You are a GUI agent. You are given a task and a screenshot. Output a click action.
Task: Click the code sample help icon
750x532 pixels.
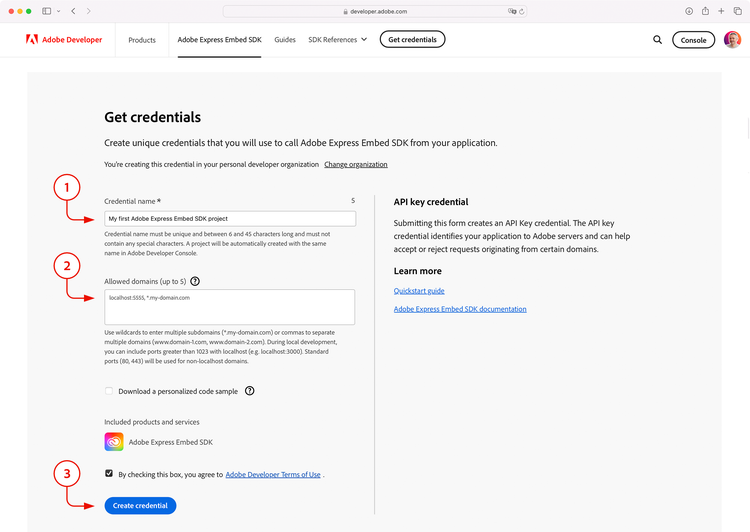pos(249,391)
